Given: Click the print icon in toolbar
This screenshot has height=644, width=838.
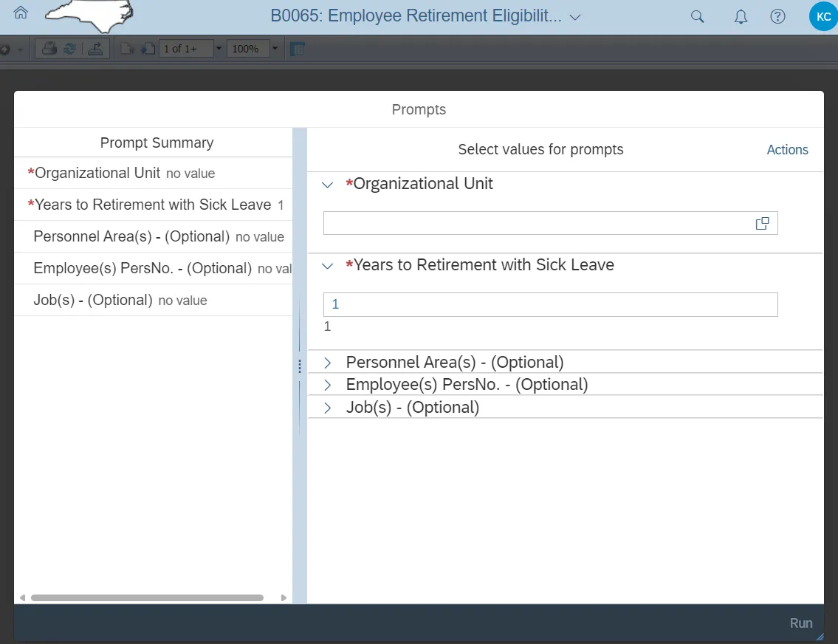Looking at the screenshot, I should coord(49,49).
